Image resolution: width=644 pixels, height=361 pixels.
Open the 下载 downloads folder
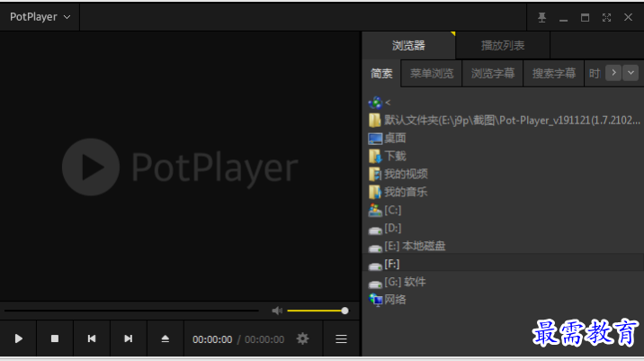(395, 157)
